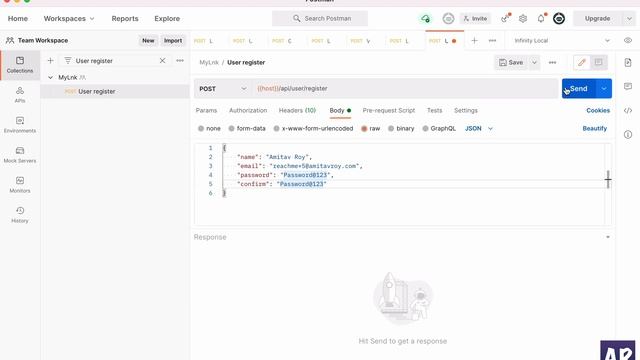Open the Environments sidebar panel
This screenshot has height=360, width=640.
20,125
